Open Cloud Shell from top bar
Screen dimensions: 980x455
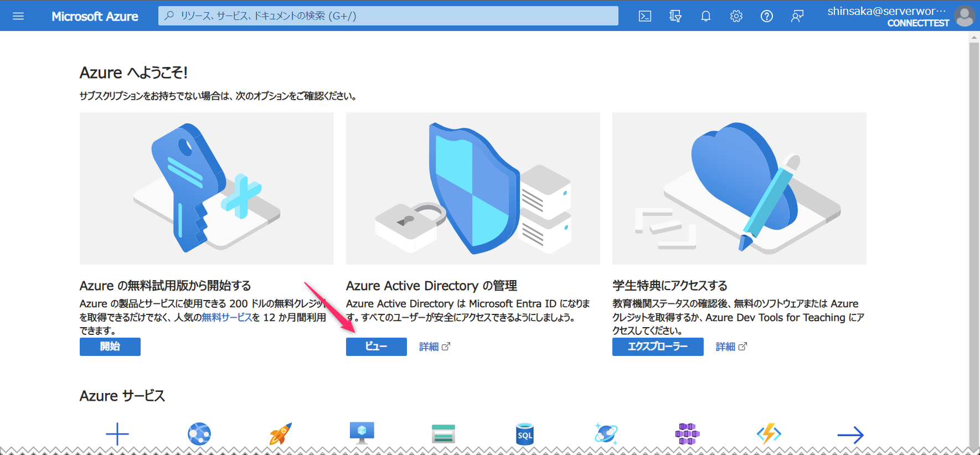645,16
